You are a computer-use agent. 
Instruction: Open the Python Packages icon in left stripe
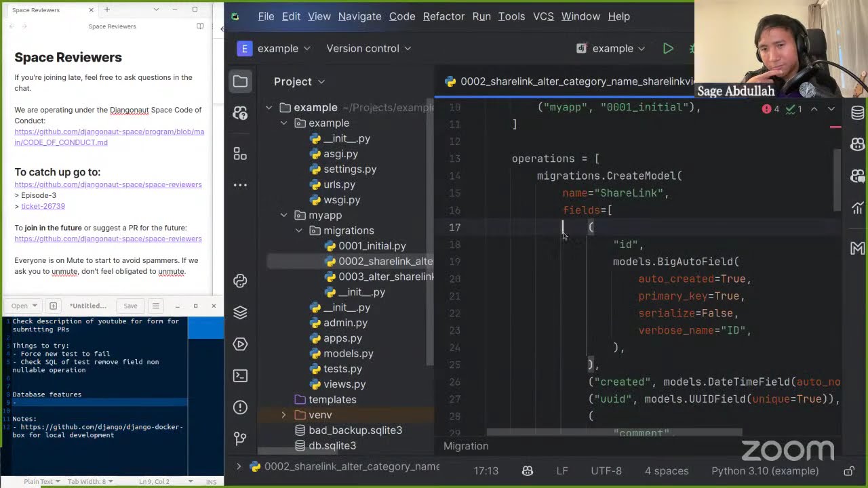coord(240,281)
